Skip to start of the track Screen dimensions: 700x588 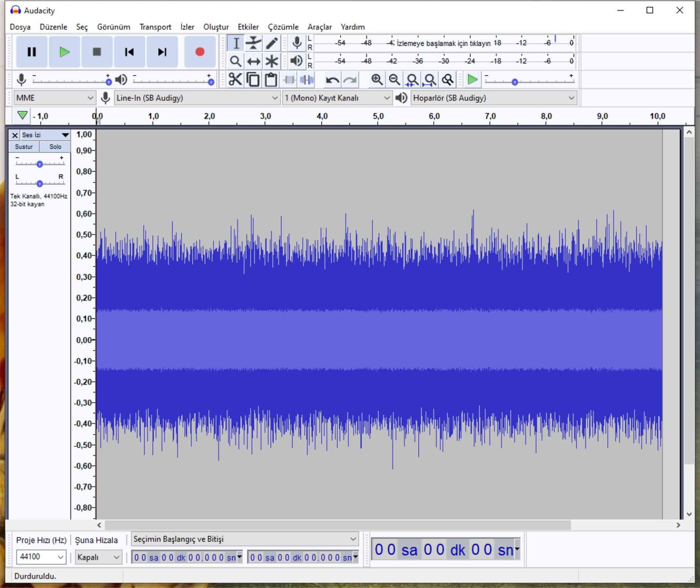129,52
